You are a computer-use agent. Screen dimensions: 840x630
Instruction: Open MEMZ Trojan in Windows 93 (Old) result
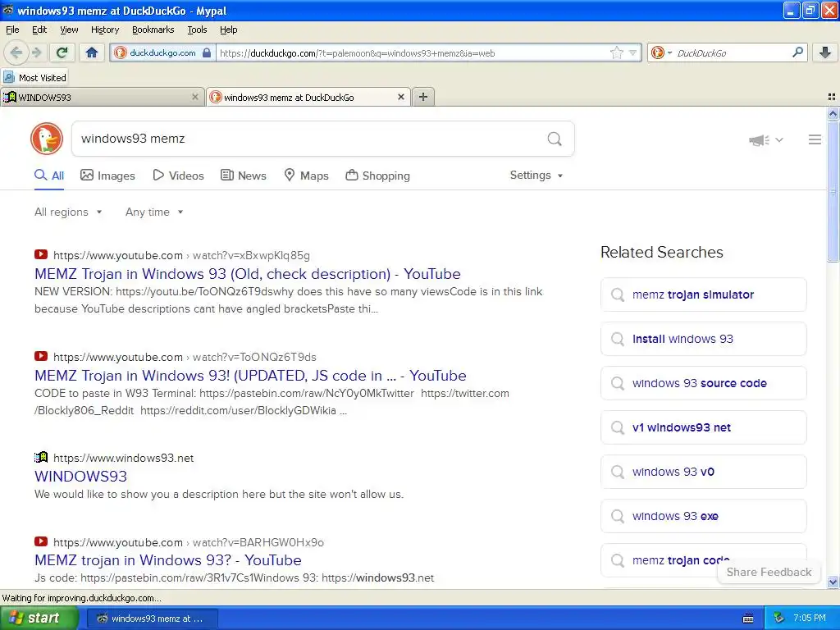point(248,274)
